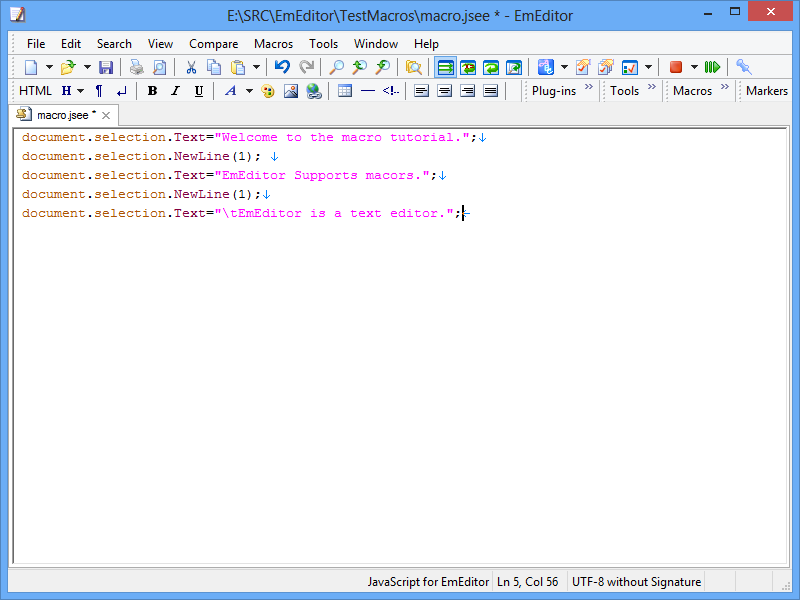This screenshot has width=800, height=600.
Task: Open a file using the folder icon
Action: tap(68, 67)
